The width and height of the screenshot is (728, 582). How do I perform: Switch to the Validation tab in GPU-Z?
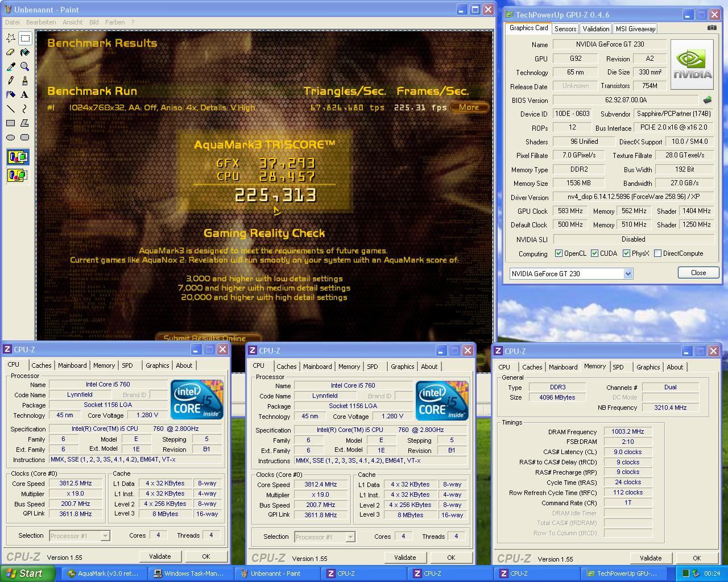pos(596,28)
